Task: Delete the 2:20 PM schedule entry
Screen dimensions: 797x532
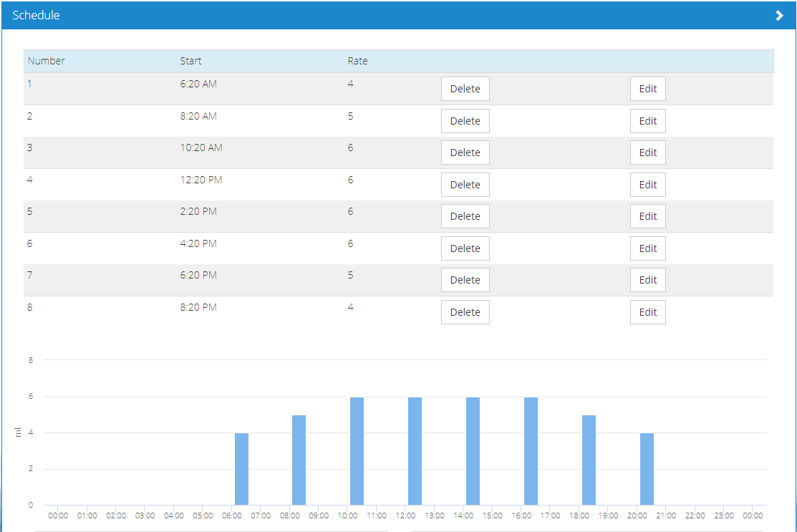Action: [x=465, y=216]
